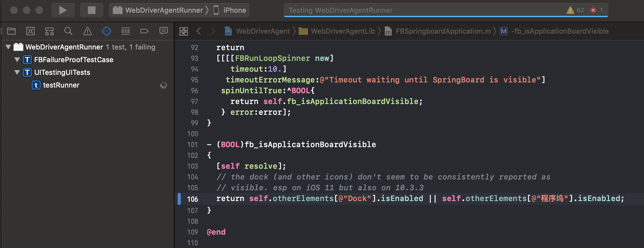Choose the iPhone run destination
Screen dimensions: 644x248
(x=230, y=10)
